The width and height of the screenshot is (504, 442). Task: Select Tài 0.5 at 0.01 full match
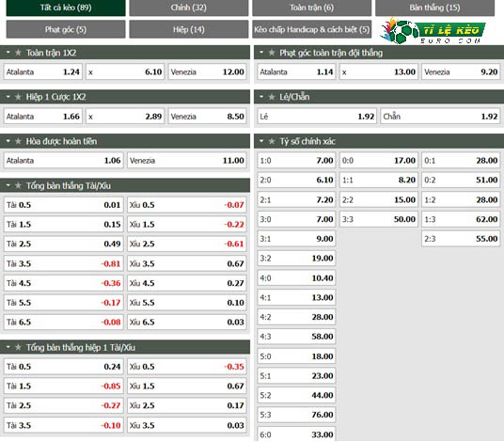(63, 205)
